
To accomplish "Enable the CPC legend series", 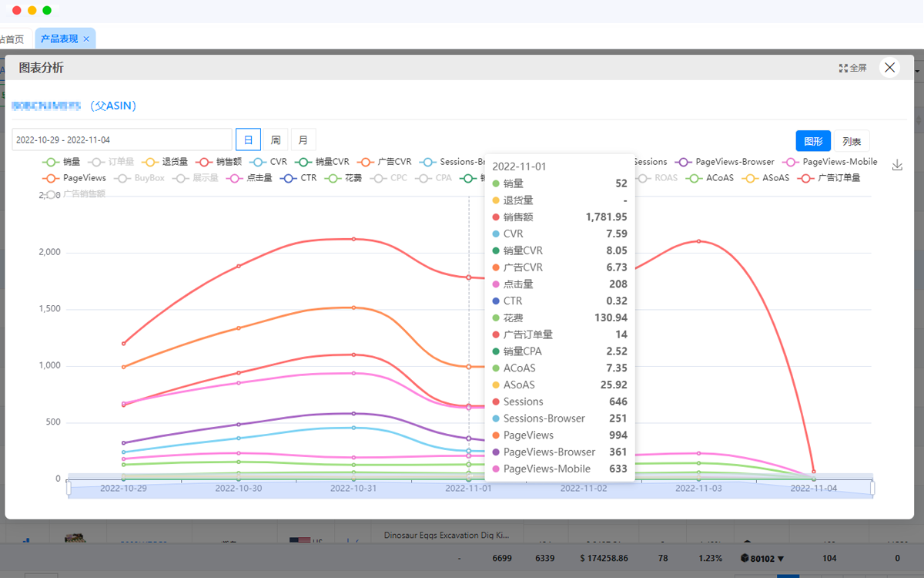I will pos(388,178).
